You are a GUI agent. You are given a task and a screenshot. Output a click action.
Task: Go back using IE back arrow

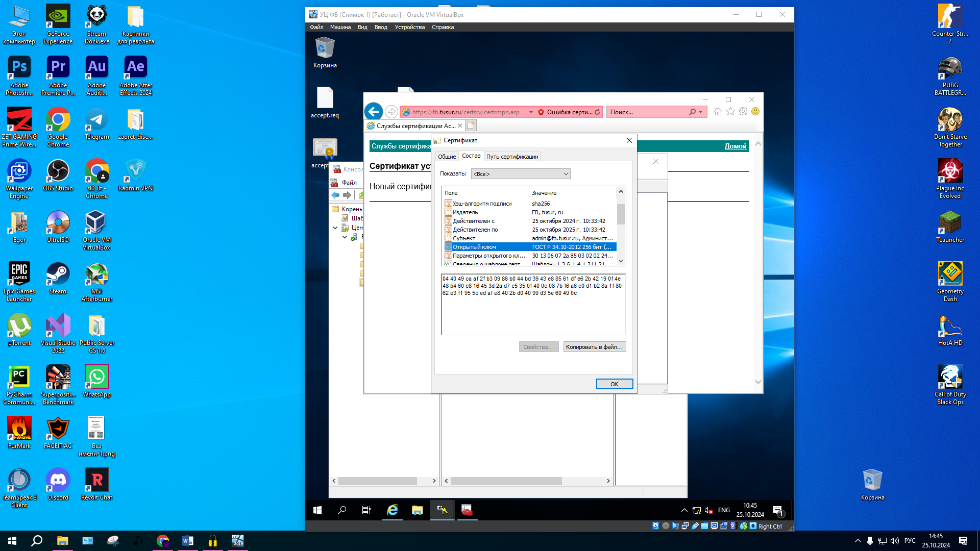click(x=374, y=112)
